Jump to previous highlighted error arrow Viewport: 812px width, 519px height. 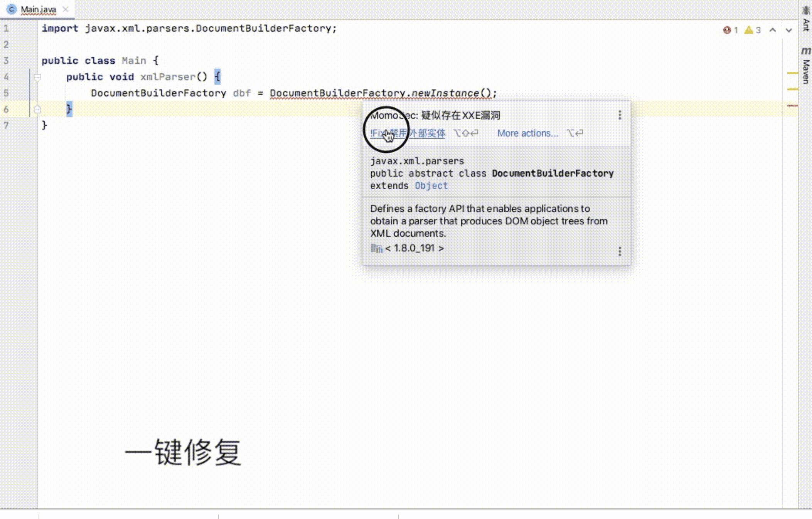[x=773, y=30]
